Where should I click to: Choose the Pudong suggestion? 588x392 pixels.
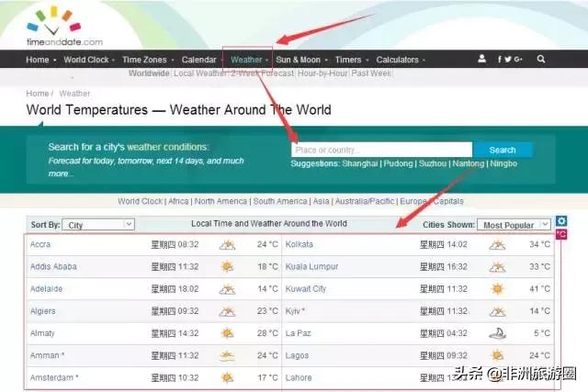click(x=398, y=163)
